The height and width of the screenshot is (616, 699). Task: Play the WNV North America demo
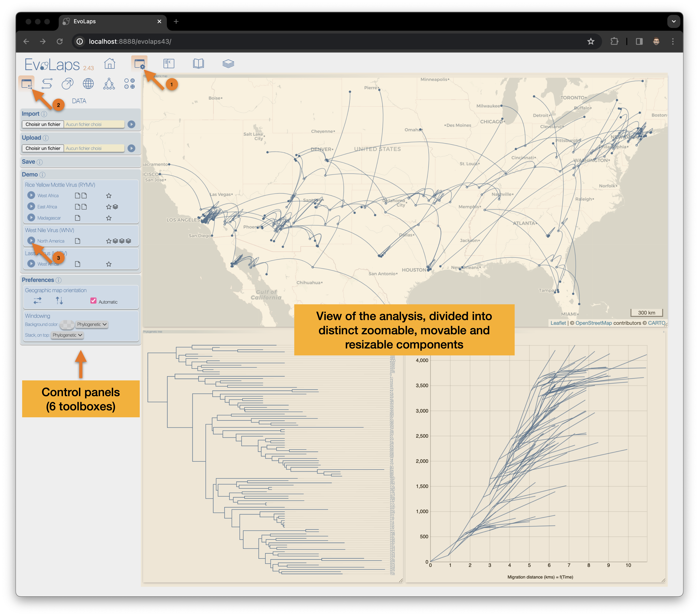(31, 241)
